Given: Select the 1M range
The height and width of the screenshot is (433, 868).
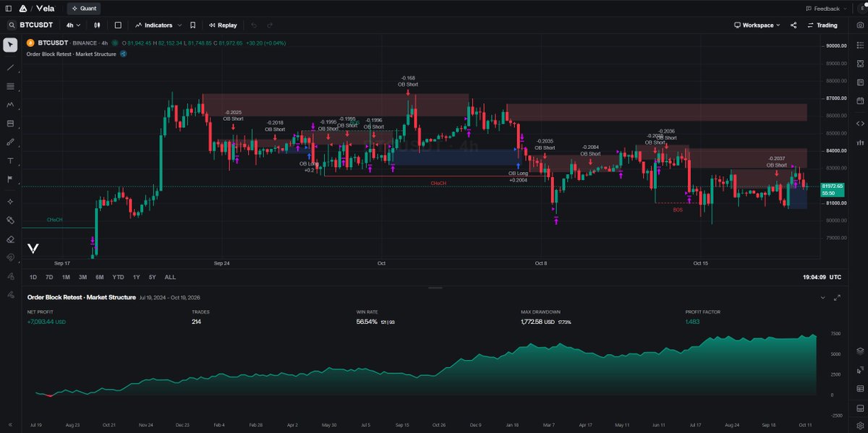Looking at the screenshot, I should coord(66,277).
